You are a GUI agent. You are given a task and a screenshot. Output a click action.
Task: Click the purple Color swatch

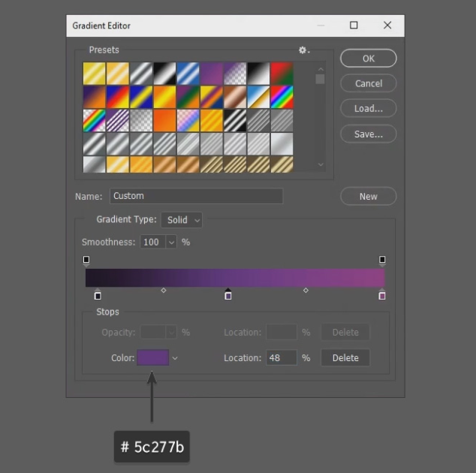click(x=153, y=358)
